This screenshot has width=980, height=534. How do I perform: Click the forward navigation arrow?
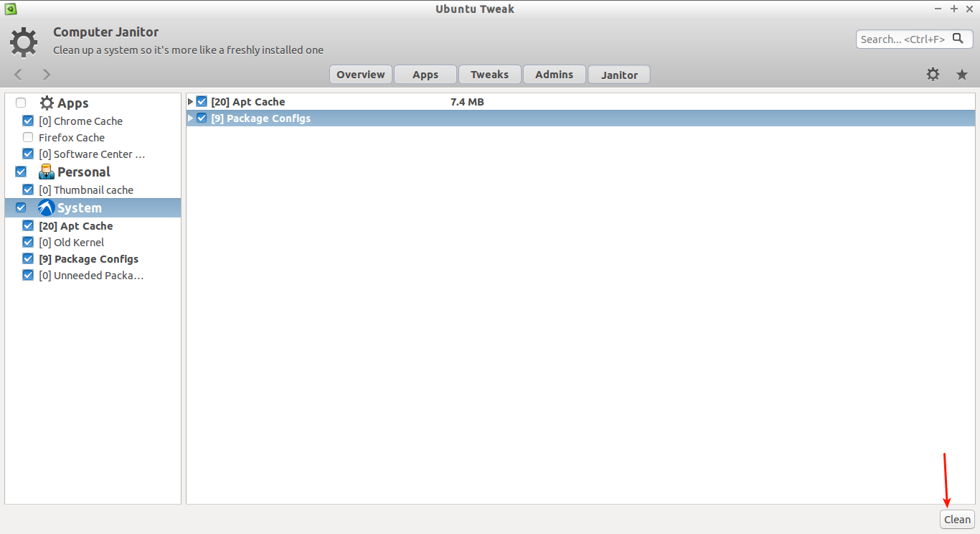pos(47,75)
